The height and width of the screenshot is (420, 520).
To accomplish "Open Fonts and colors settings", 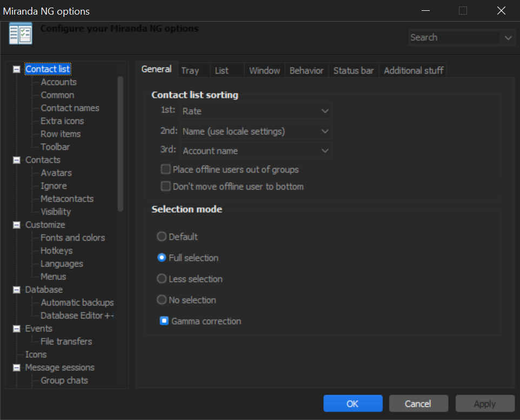I will click(x=73, y=237).
